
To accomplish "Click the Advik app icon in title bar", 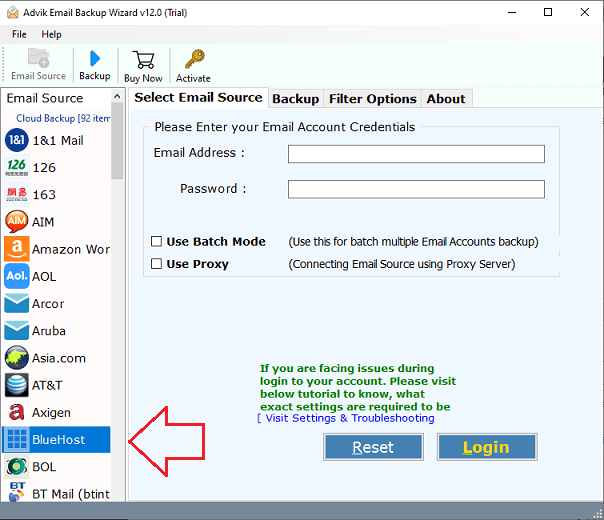I will tap(12, 12).
